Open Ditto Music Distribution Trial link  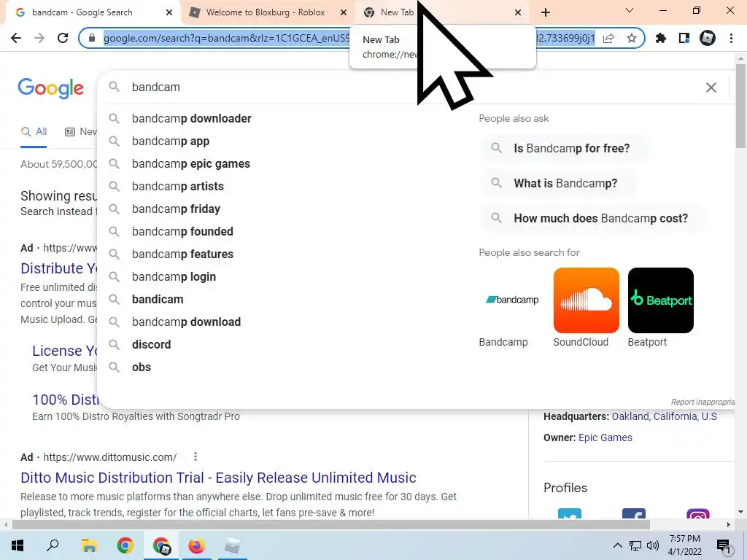(218, 478)
